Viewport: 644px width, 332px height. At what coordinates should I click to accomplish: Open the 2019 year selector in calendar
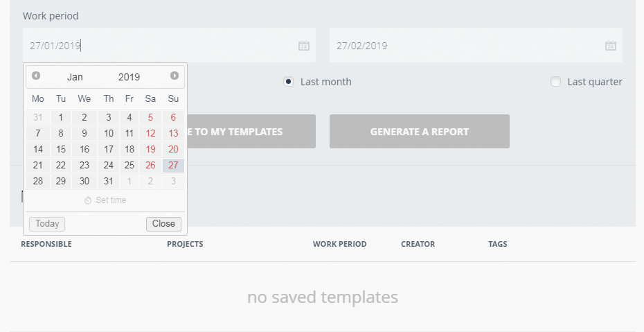129,77
